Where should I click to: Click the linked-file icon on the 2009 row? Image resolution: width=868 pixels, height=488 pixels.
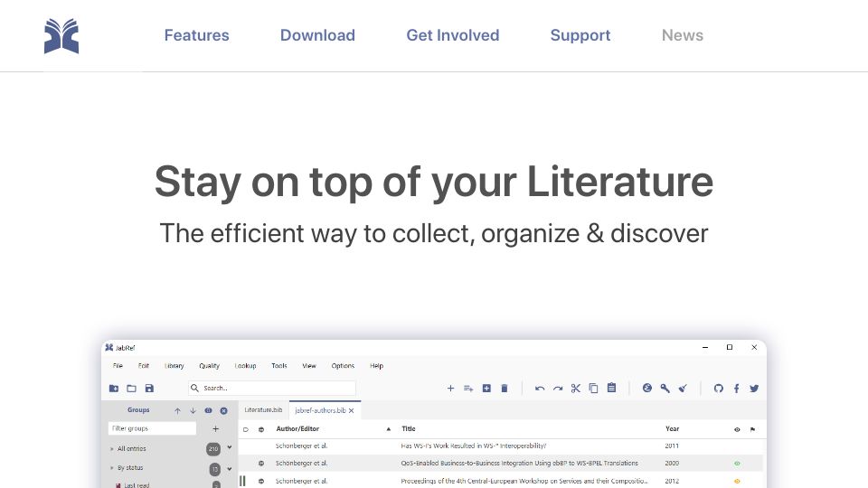(x=261, y=464)
